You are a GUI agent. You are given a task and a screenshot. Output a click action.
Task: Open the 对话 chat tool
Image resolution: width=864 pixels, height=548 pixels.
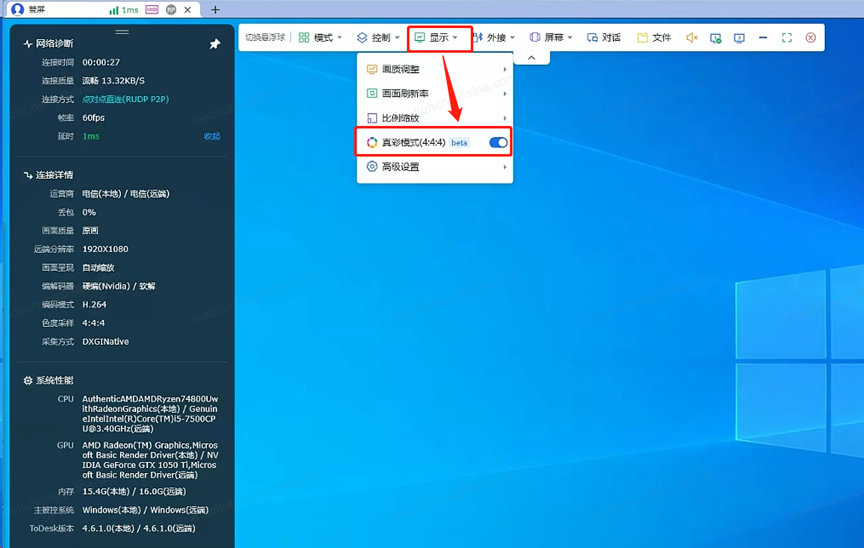pos(604,38)
